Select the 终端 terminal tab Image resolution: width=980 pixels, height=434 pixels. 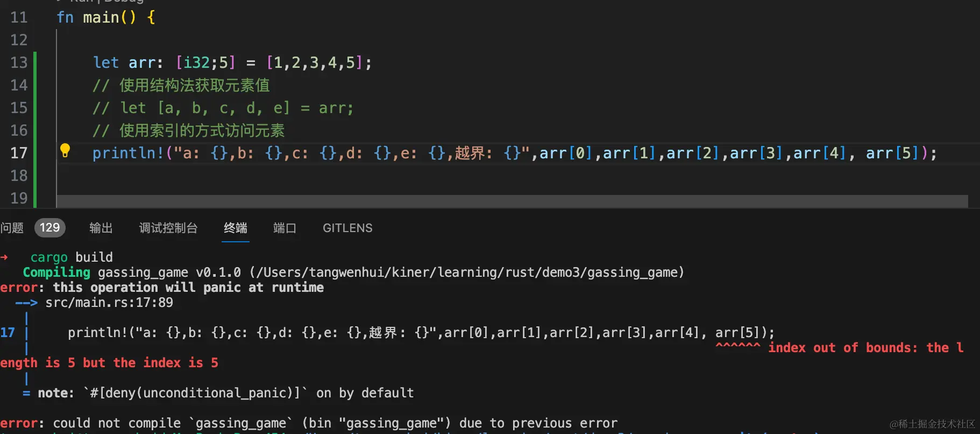coord(236,228)
